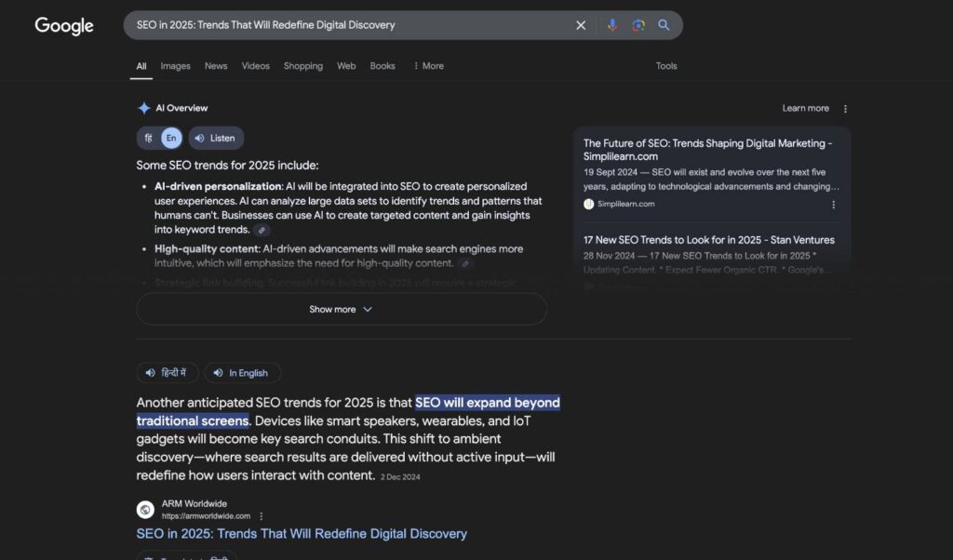Click the AI Overview sparkle icon
This screenshot has width=953, height=560.
(142, 107)
